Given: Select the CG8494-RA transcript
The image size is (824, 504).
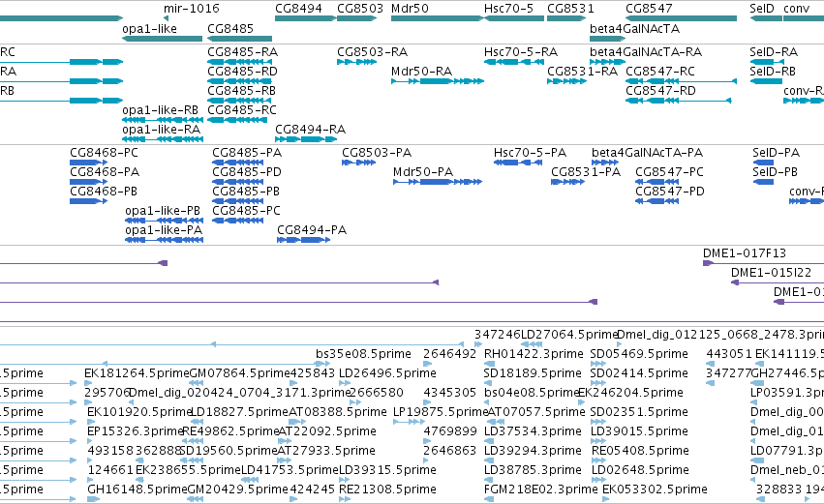Looking at the screenshot, I should click(x=306, y=139).
